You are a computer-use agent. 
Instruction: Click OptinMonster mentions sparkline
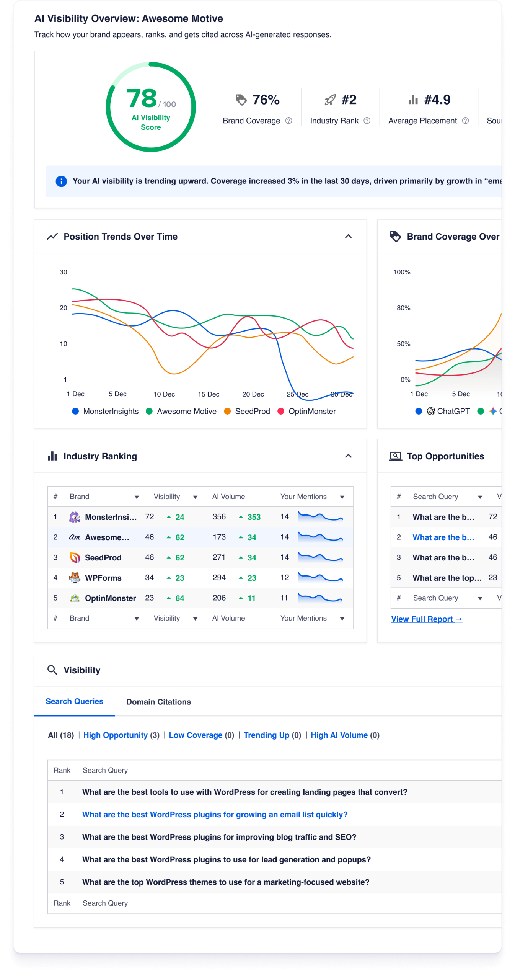[320, 598]
